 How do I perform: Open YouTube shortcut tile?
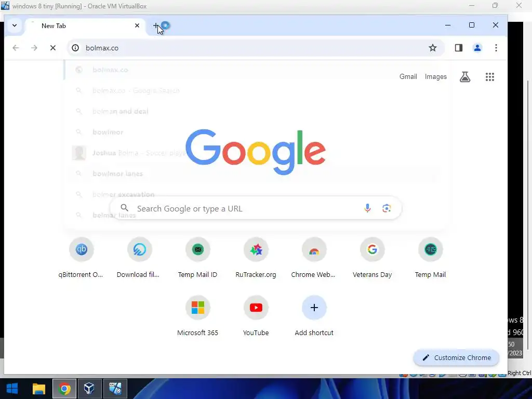(x=256, y=316)
